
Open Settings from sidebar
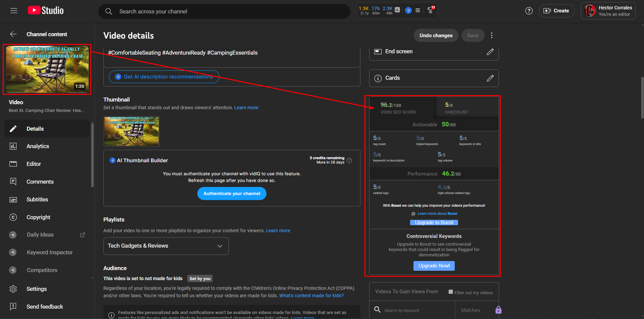[47, 289]
